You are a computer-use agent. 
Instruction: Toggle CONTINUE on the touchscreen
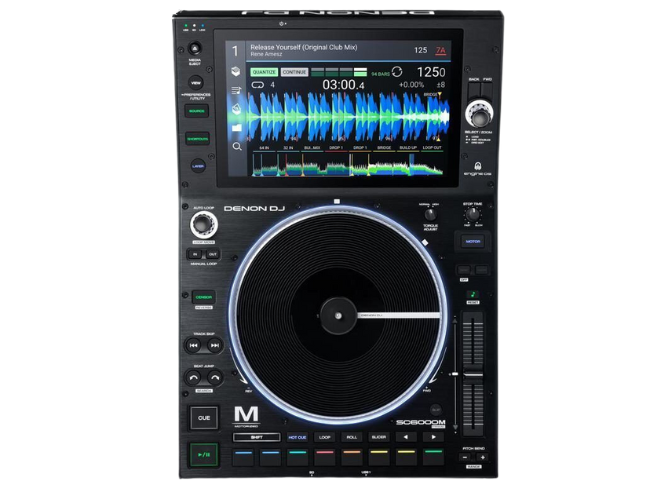pyautogui.click(x=294, y=72)
